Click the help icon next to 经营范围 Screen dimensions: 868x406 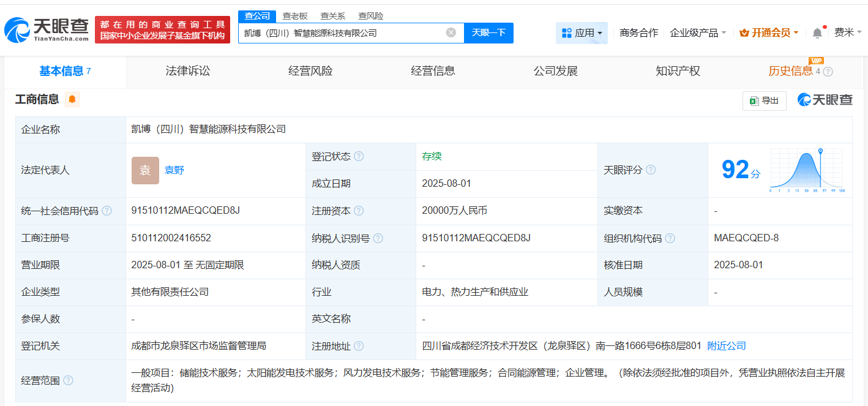click(68, 380)
